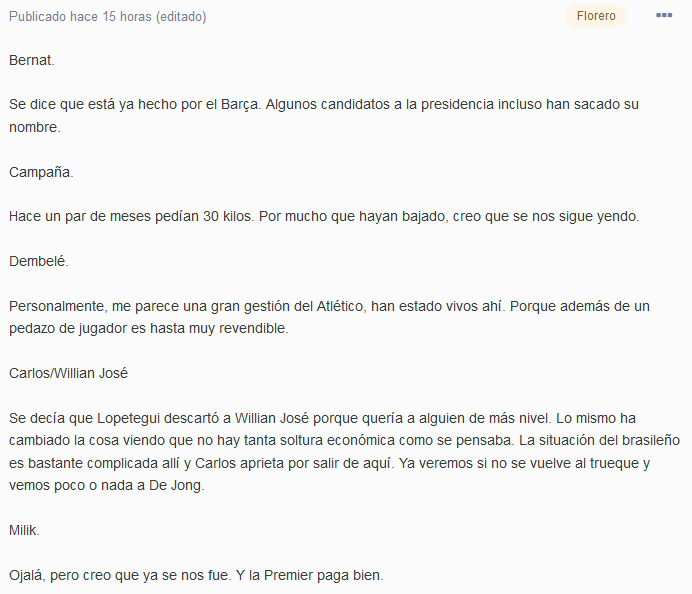Click the line about 'soltura económica'
Viewport: 692px width, 594px height.
344,440
